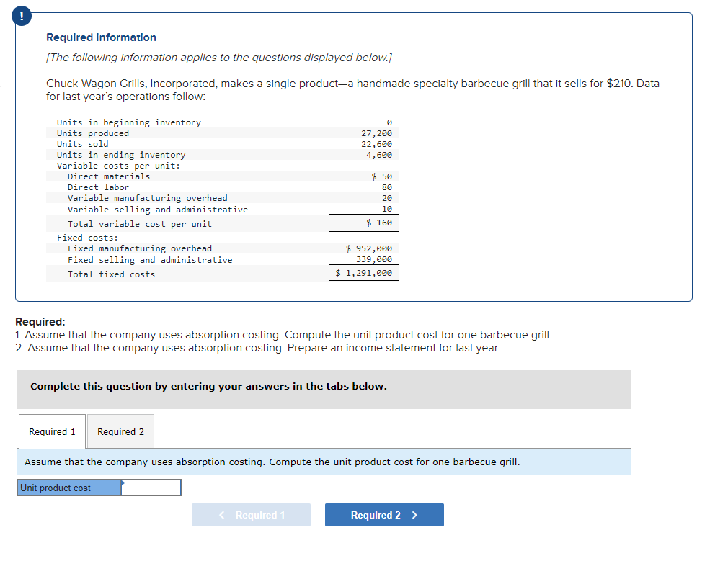728x561 pixels.
Task: Click the Direct labor row label
Action: [99, 187]
